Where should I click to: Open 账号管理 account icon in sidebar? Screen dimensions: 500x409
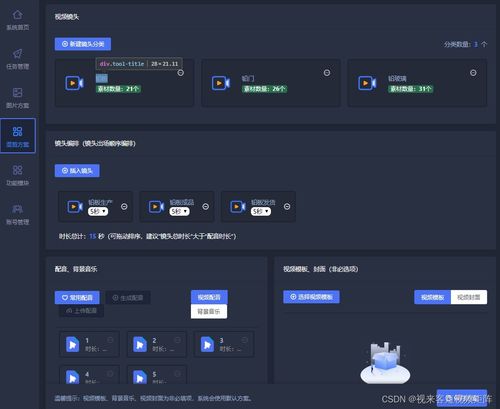18,209
